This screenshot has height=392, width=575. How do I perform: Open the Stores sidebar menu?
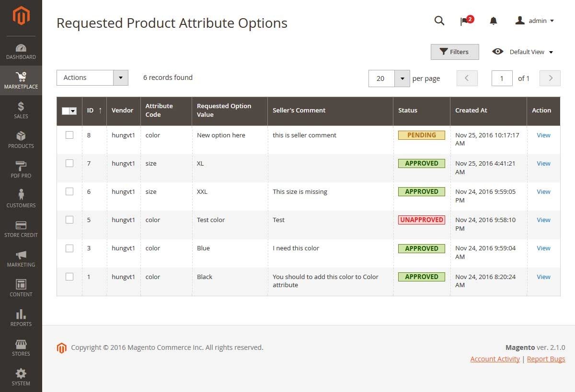(x=21, y=347)
